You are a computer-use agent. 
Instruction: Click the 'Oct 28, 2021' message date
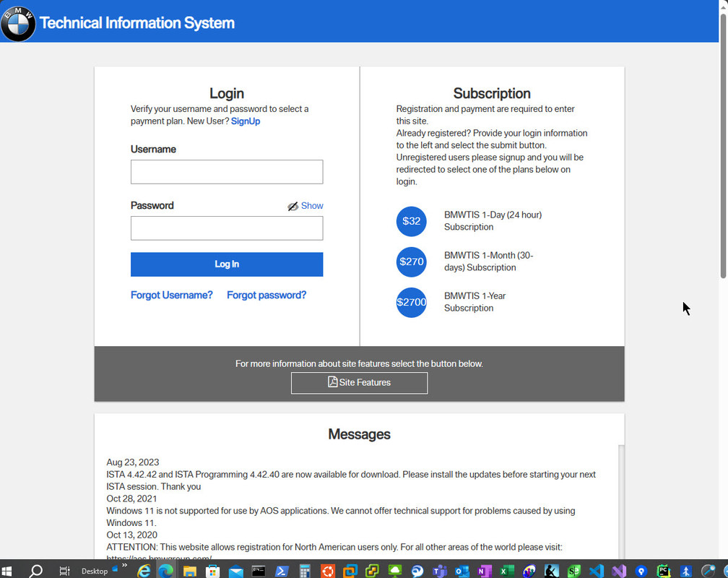tap(131, 499)
